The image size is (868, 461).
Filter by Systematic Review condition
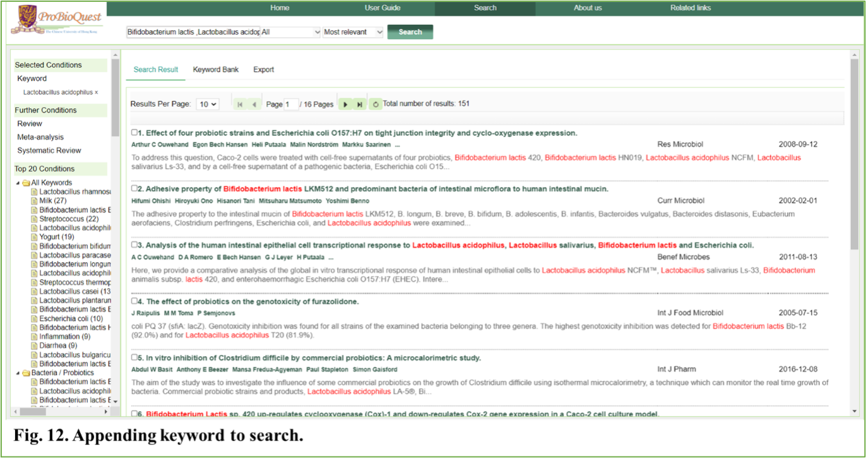tap(49, 150)
